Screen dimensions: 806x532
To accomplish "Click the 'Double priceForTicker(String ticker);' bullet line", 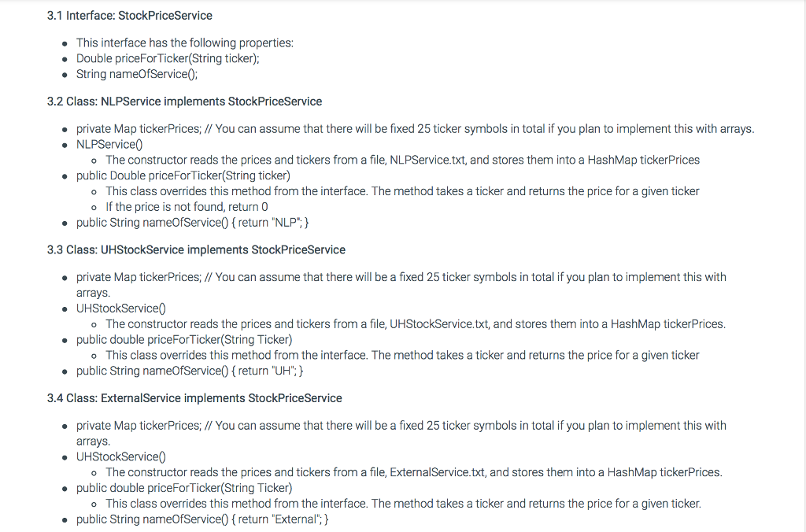I will pos(168,58).
